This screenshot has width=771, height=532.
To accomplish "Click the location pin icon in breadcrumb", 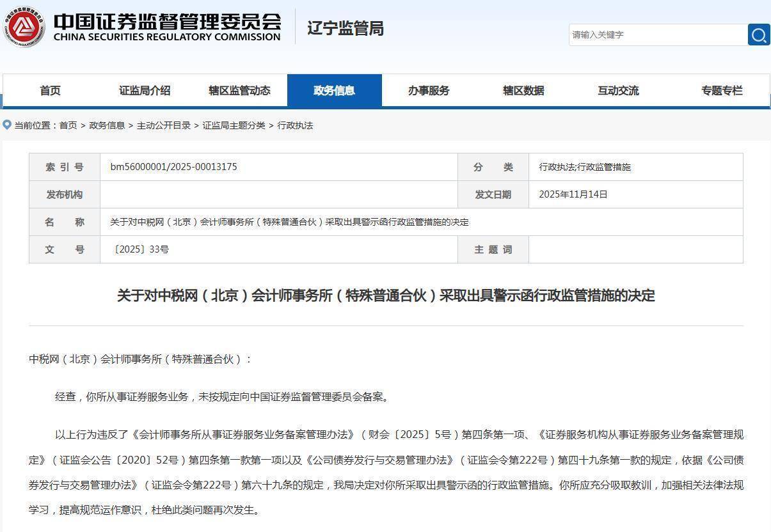I will pos(7,125).
